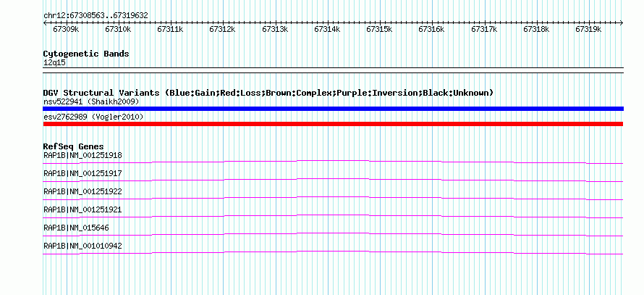Open the esv2762989 (Vogler2010) variant label

[93, 117]
